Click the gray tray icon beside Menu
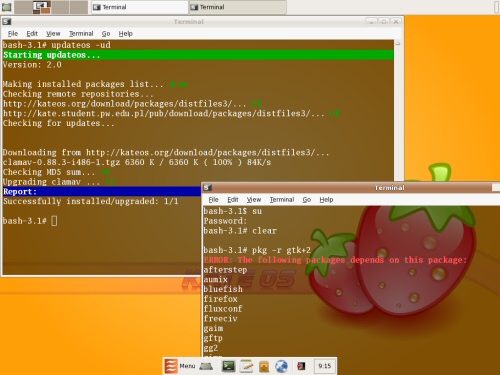The height and width of the screenshot is (375, 500). (206, 366)
